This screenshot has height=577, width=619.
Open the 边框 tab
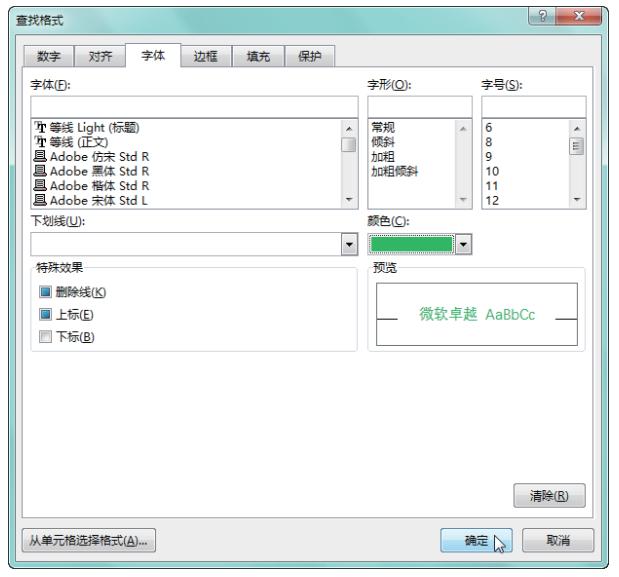(206, 56)
